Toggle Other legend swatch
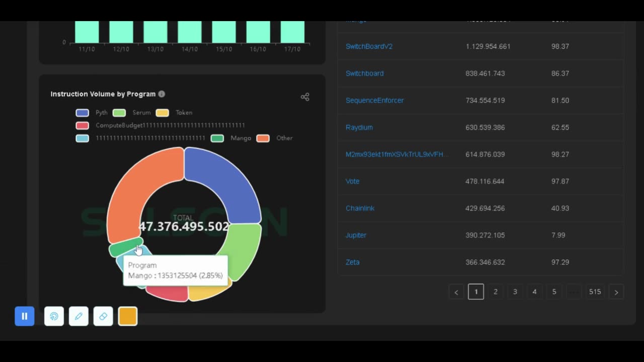The image size is (644, 362). tap(263, 138)
